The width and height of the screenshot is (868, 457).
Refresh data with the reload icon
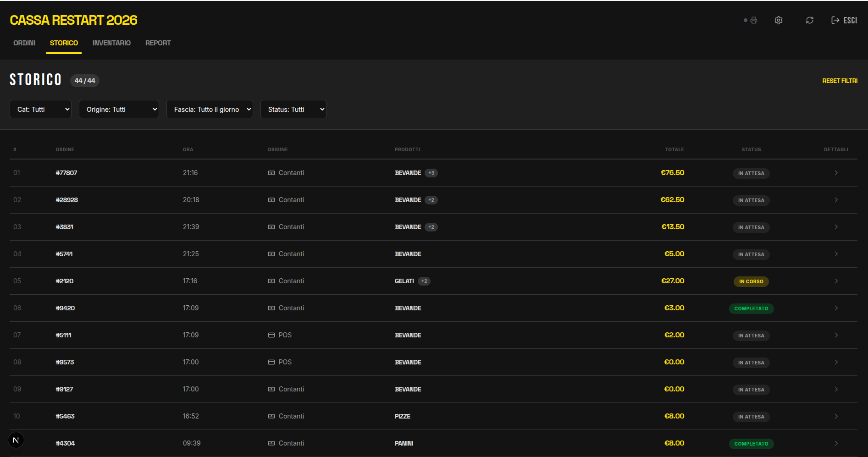pyautogui.click(x=810, y=20)
